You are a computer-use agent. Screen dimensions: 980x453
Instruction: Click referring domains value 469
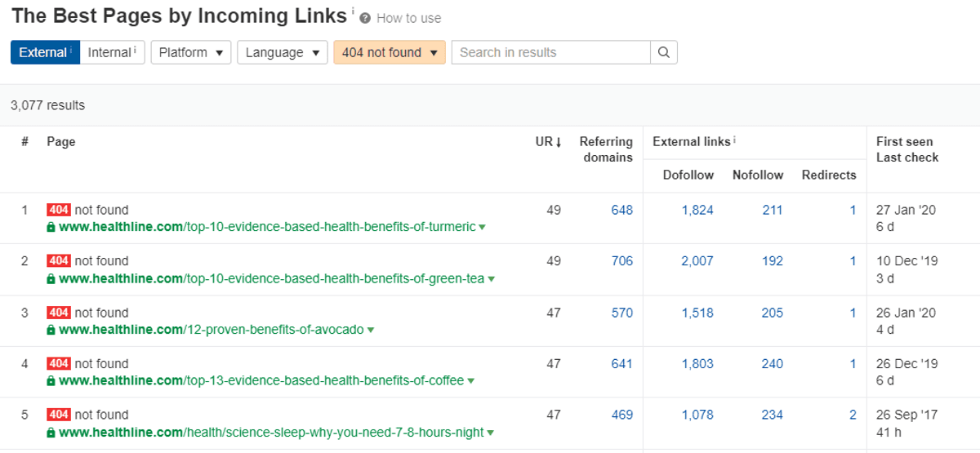[x=622, y=415]
